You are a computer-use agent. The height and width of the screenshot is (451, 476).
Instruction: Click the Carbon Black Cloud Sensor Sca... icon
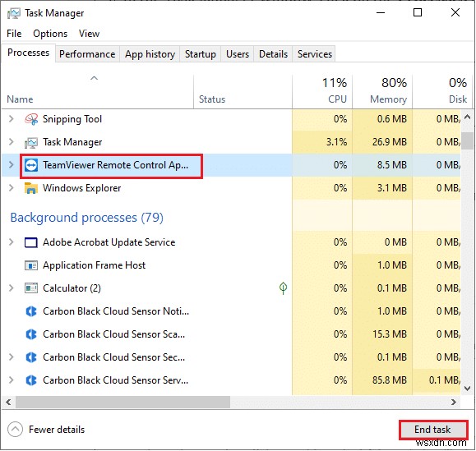[31, 334]
